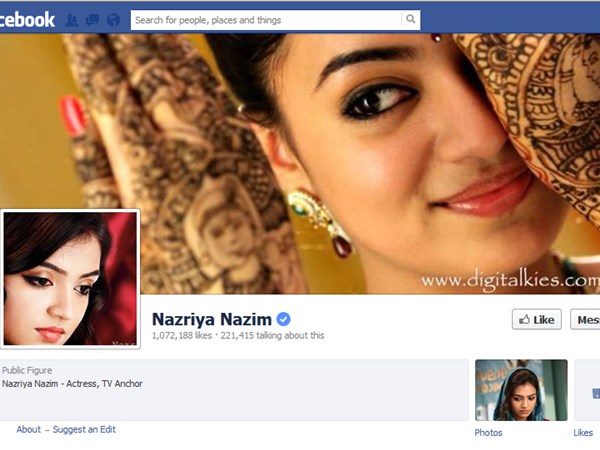The width and height of the screenshot is (600, 450).
Task: Click the search magnifier button
Action: [x=411, y=19]
